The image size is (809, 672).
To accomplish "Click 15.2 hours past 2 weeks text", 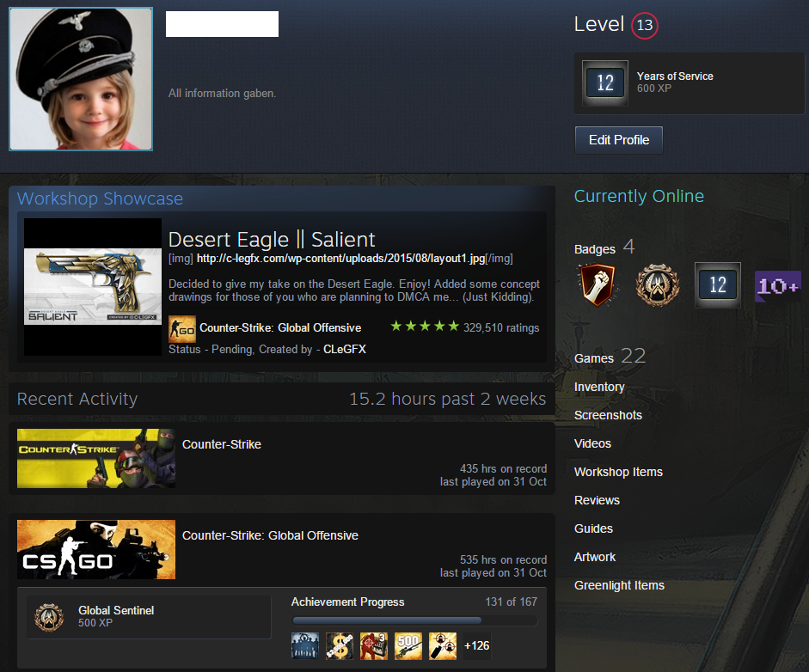I will pos(447,399).
